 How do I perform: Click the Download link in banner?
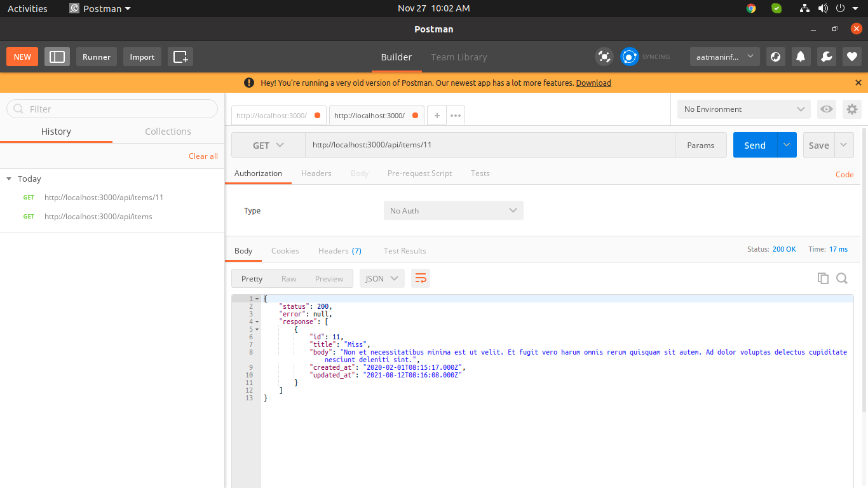[x=593, y=83]
